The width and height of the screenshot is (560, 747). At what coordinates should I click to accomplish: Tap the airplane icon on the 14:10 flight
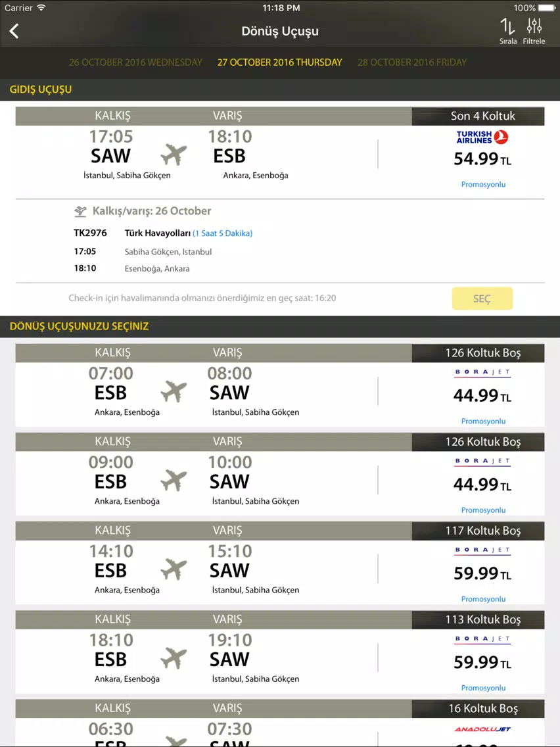point(174,569)
